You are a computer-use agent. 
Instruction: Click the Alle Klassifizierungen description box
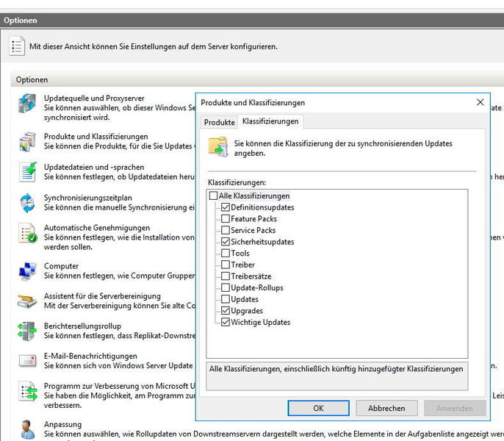[x=336, y=376]
